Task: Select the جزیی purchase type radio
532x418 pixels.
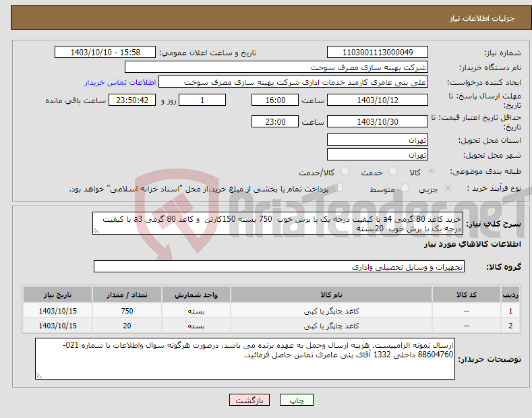Action: point(448,188)
